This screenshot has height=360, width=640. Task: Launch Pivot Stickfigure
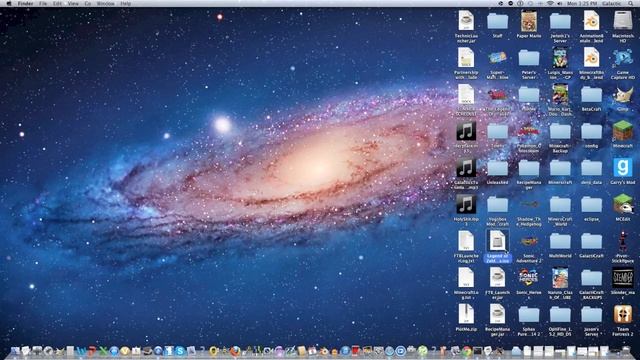pyautogui.click(x=622, y=241)
